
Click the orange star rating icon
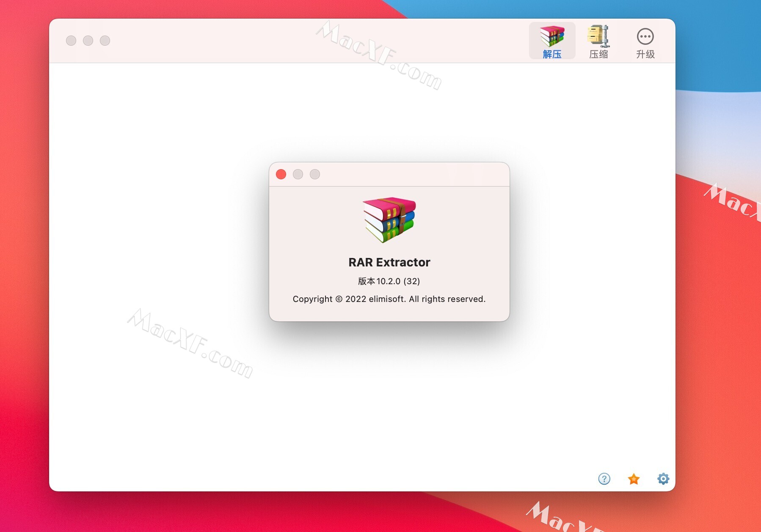click(x=634, y=479)
